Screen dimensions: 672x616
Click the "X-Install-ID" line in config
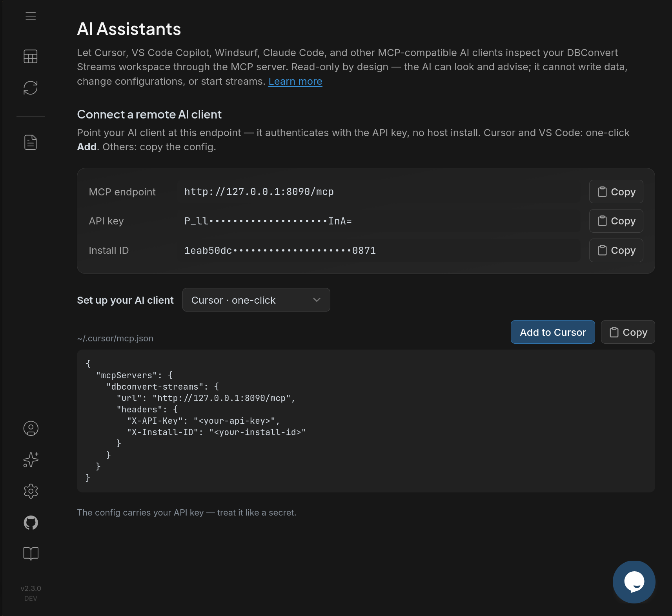[216, 432]
